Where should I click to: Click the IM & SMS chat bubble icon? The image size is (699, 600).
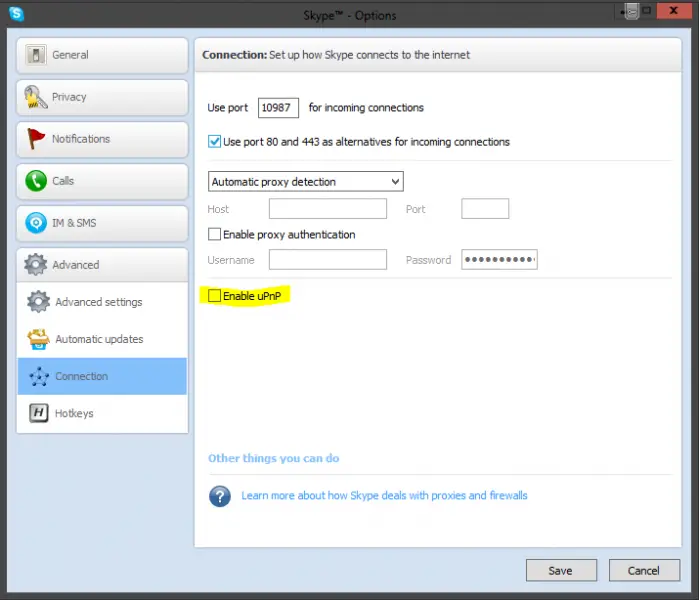pos(36,223)
